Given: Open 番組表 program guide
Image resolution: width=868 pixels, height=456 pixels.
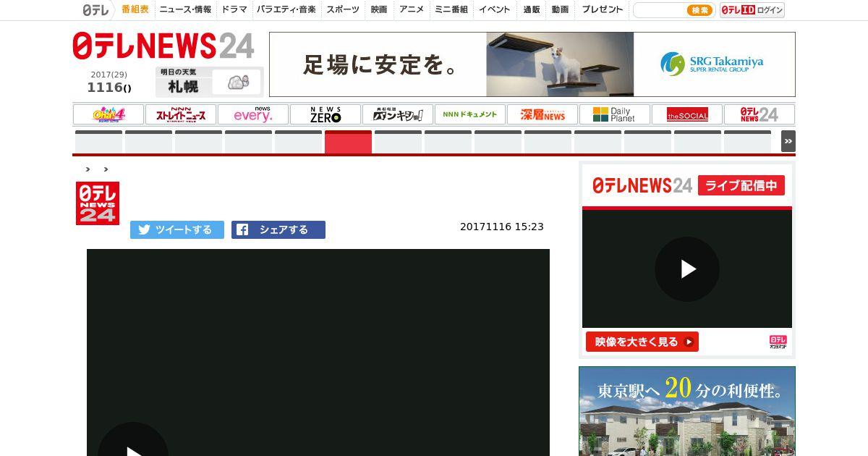Looking at the screenshot, I should click(x=135, y=9).
